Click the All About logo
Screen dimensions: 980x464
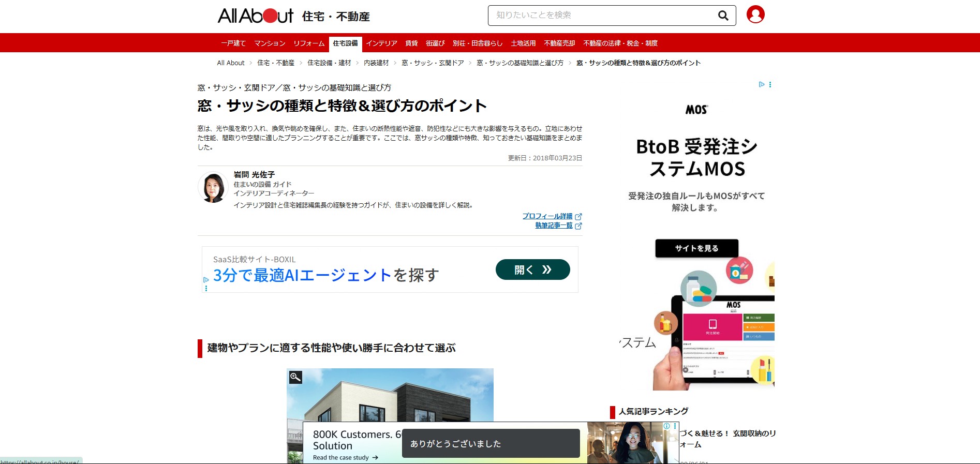(255, 16)
